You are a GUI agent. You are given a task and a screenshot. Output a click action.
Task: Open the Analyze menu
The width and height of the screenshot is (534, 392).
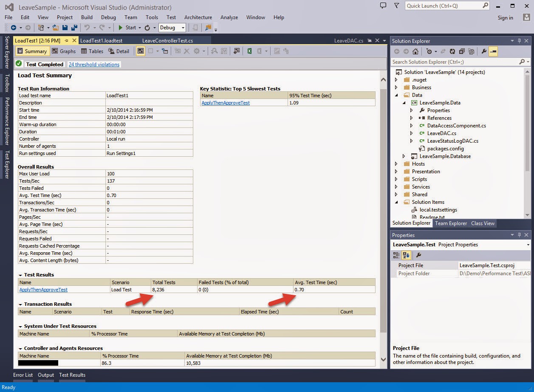point(229,17)
